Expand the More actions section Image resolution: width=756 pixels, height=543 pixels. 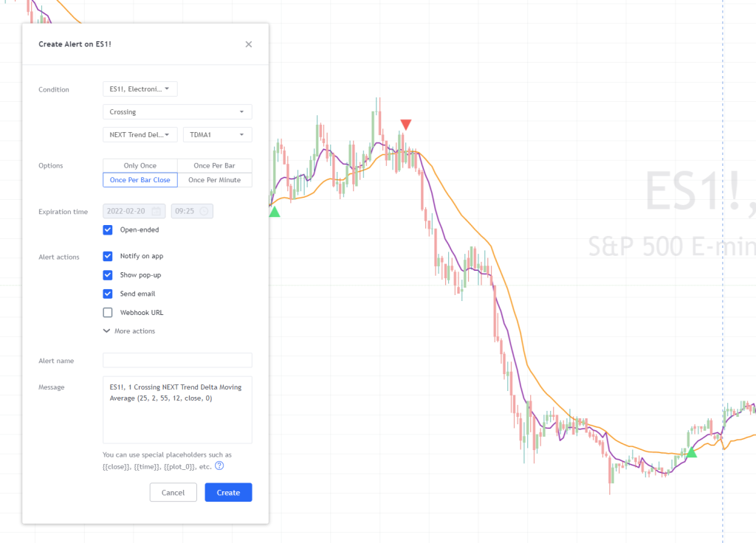[x=128, y=331]
